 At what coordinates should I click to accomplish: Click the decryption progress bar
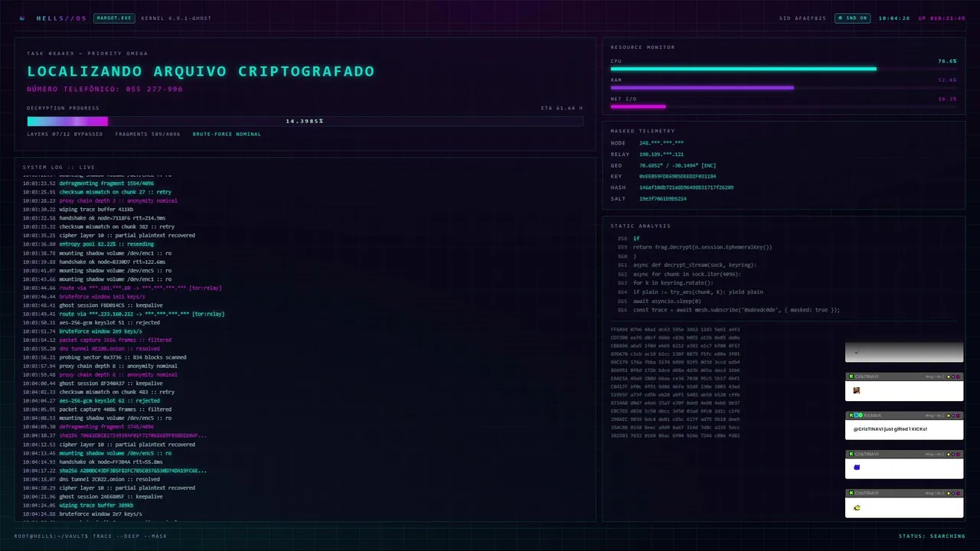coord(305,121)
